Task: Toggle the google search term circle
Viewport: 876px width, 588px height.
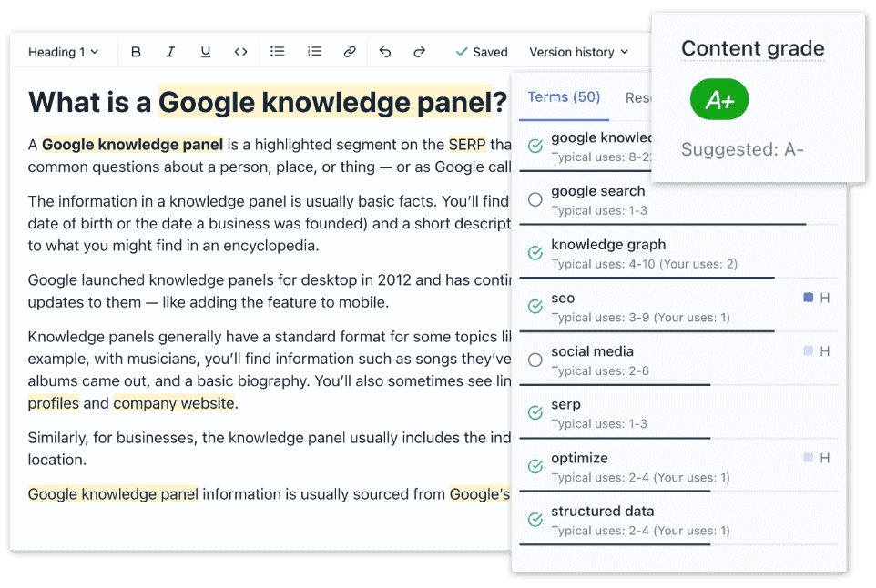Action: tap(535, 199)
